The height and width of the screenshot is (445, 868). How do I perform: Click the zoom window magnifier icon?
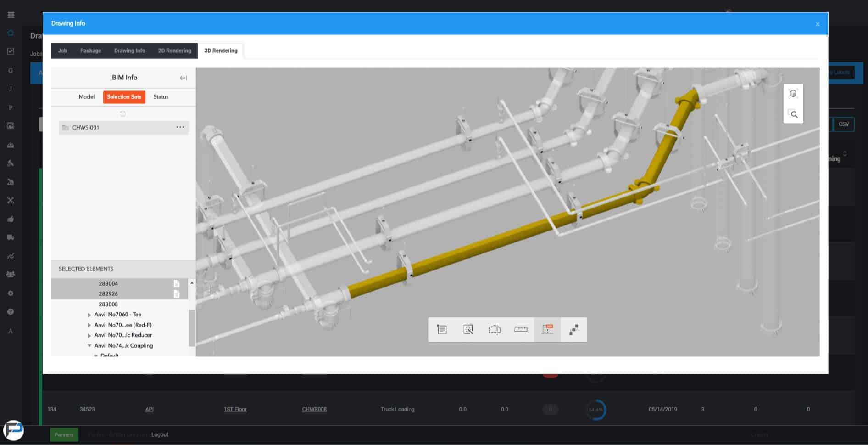pos(793,114)
